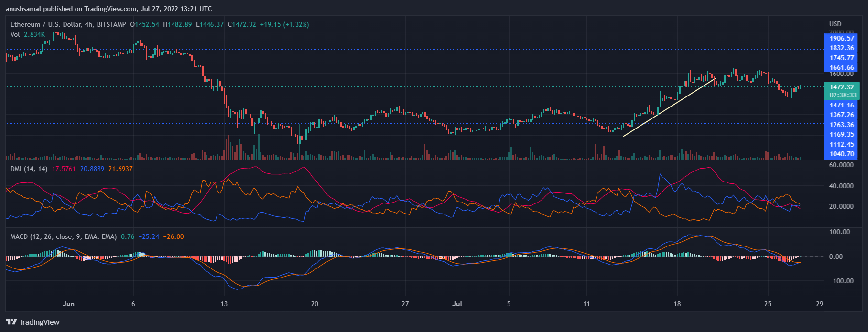This screenshot has width=868, height=332.
Task: Select the current price label 1472.32
Action: tap(841, 87)
